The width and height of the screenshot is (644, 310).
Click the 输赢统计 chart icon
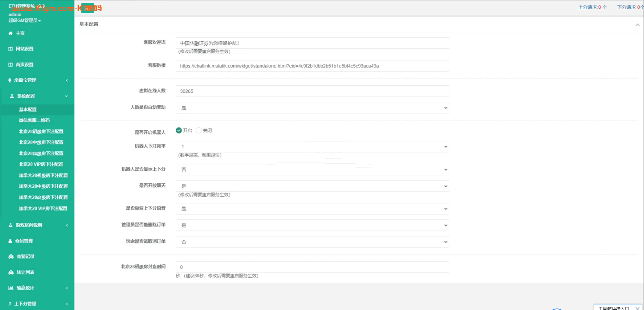11,288
